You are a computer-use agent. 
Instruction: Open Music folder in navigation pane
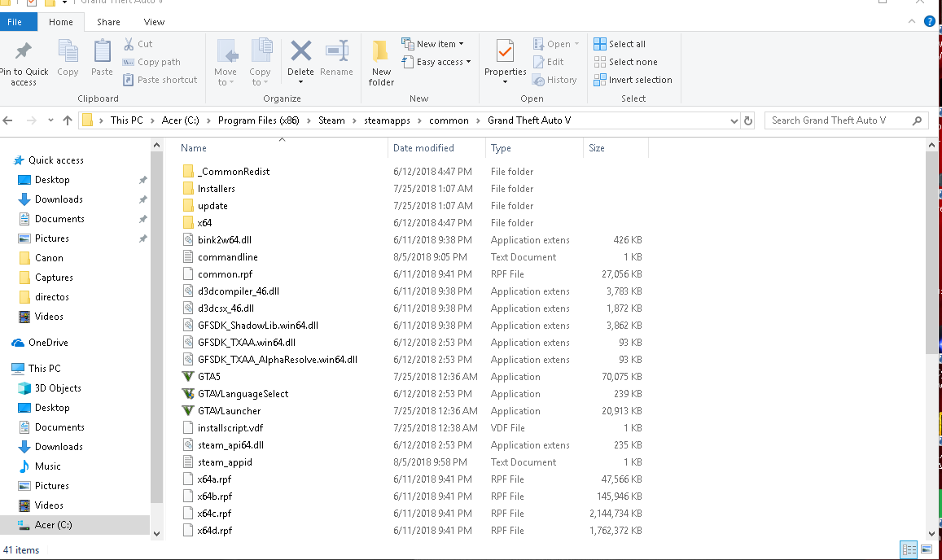tap(47, 466)
